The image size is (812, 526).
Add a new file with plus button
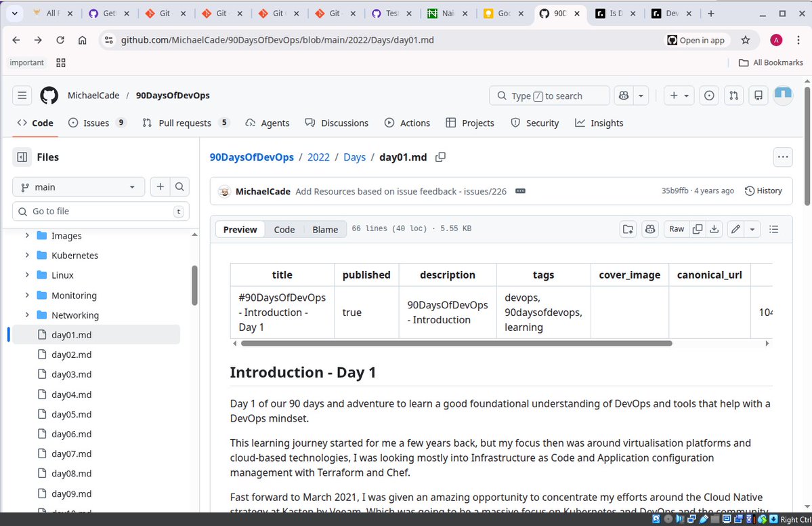(160, 186)
